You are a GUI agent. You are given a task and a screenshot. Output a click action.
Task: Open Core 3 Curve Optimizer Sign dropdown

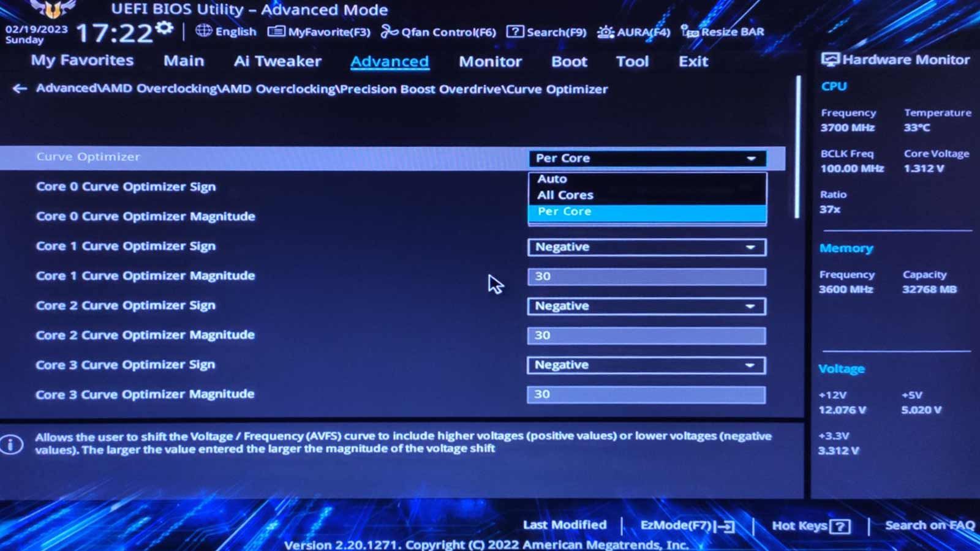[x=646, y=365]
